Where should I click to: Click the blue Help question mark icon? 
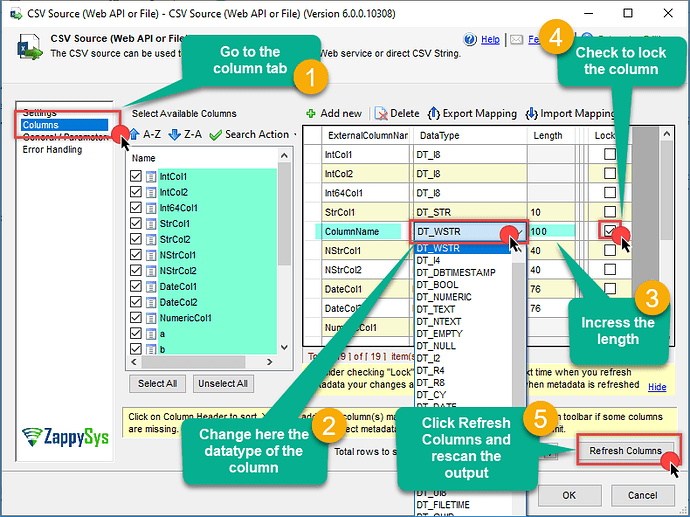[470, 40]
